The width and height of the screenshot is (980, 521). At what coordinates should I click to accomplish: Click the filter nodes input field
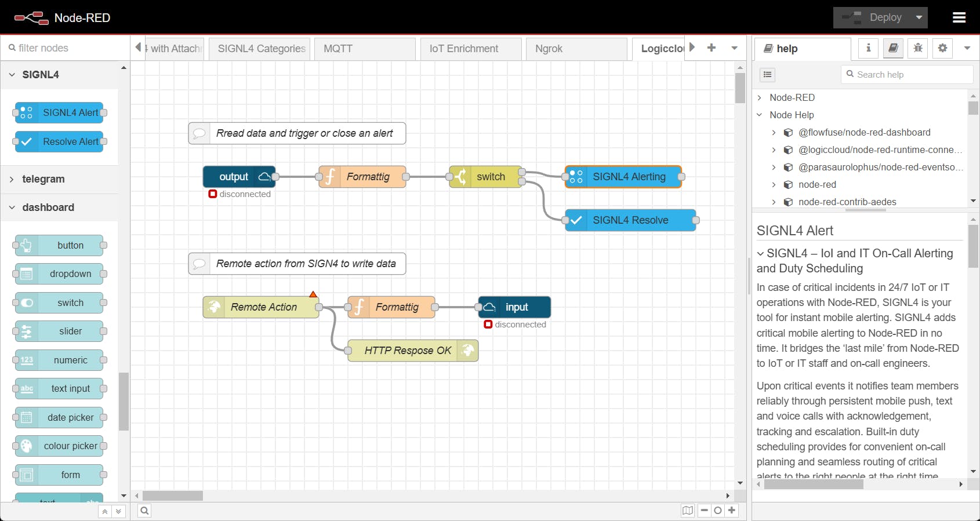(67, 48)
